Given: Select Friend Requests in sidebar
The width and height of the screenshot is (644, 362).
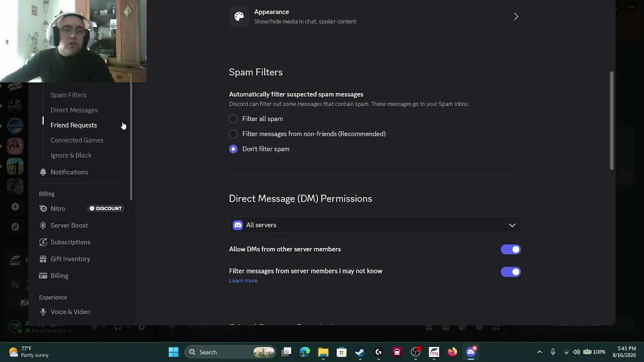Looking at the screenshot, I should tap(73, 125).
